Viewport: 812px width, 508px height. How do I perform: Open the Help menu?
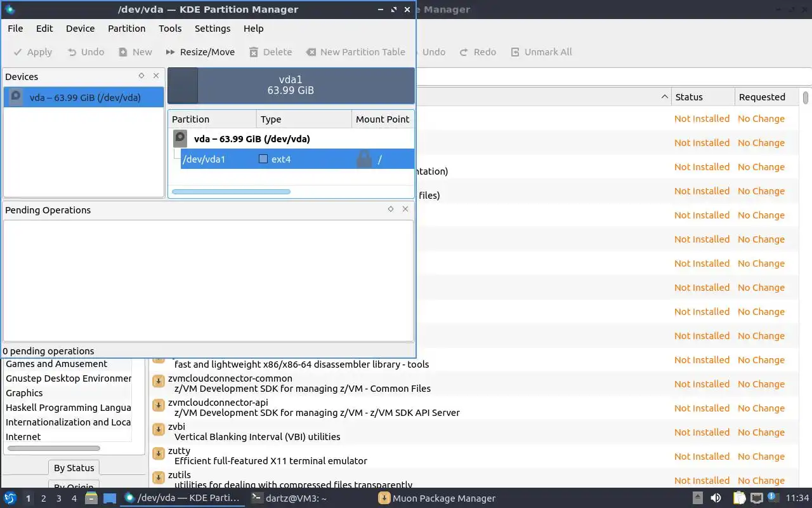point(253,29)
